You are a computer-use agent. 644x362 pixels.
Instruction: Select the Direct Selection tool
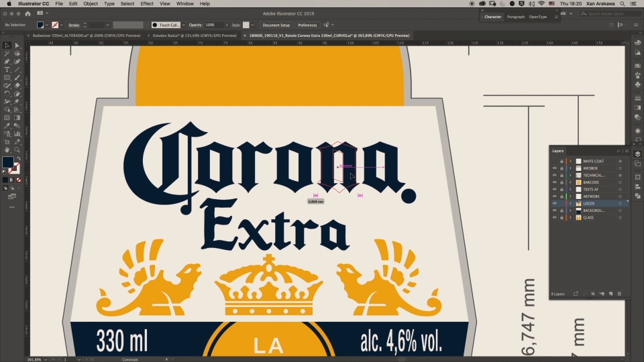17,46
